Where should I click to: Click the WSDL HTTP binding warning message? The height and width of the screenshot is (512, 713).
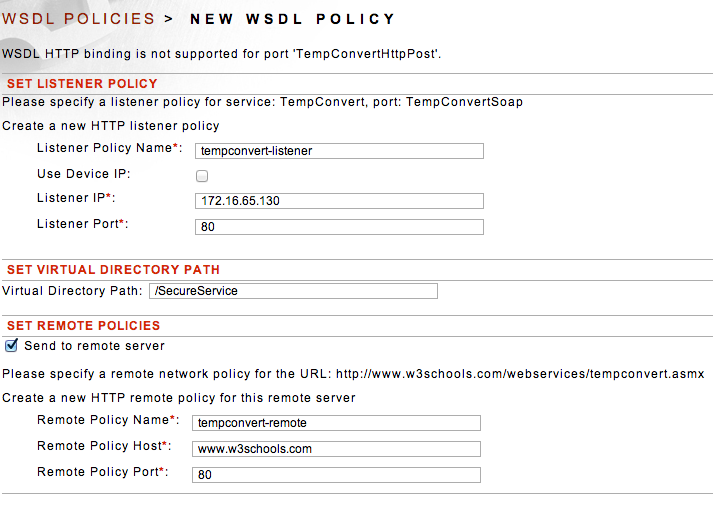click(221, 54)
